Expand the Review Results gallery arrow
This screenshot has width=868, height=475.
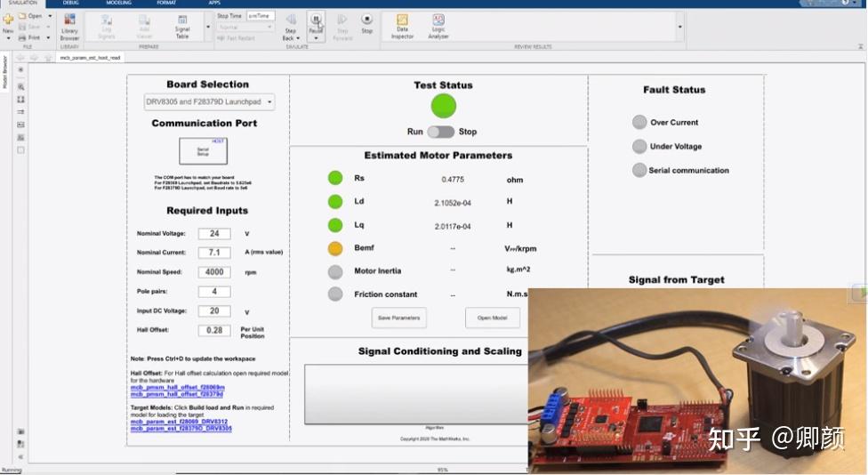pyautogui.click(x=679, y=27)
